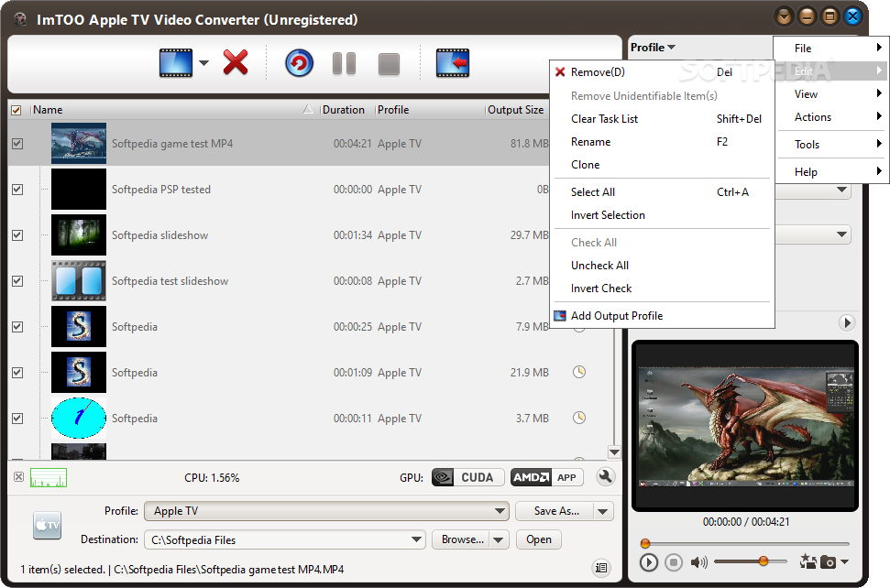Image resolution: width=890 pixels, height=588 pixels.
Task: Uncheck the 00:00:11 Softpedia item checkbox
Action: (x=17, y=419)
